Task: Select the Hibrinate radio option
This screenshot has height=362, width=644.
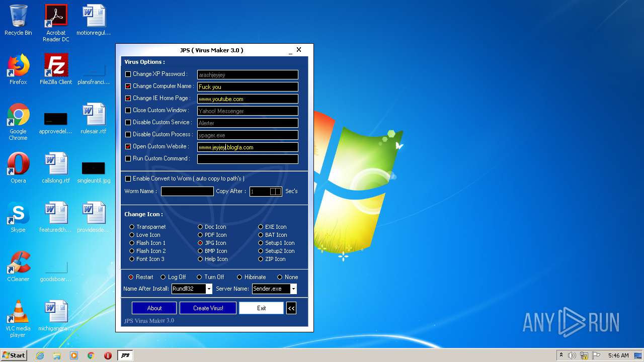Action: (239, 277)
